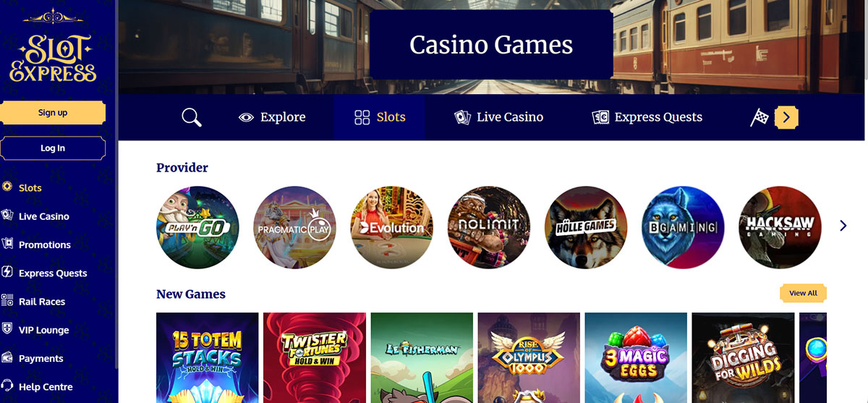Open View All new games
Image resolution: width=868 pixels, height=403 pixels.
point(803,293)
